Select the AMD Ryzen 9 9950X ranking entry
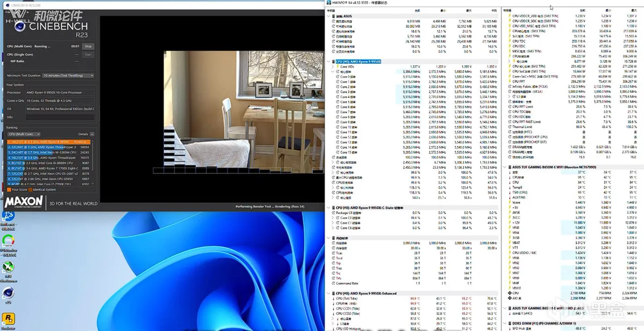The height and width of the screenshot is (331, 644). pos(48,142)
